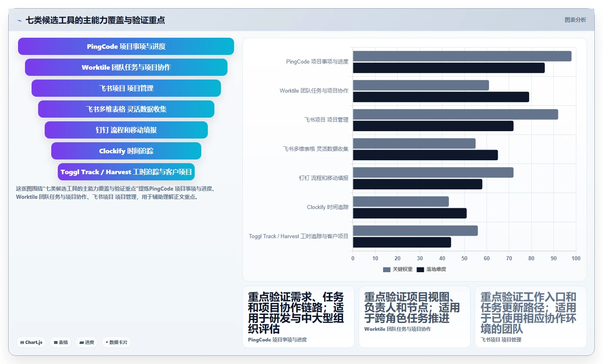Toggle the 落地难度 legend swatch
Screen dimensions: 603x364
(420, 270)
